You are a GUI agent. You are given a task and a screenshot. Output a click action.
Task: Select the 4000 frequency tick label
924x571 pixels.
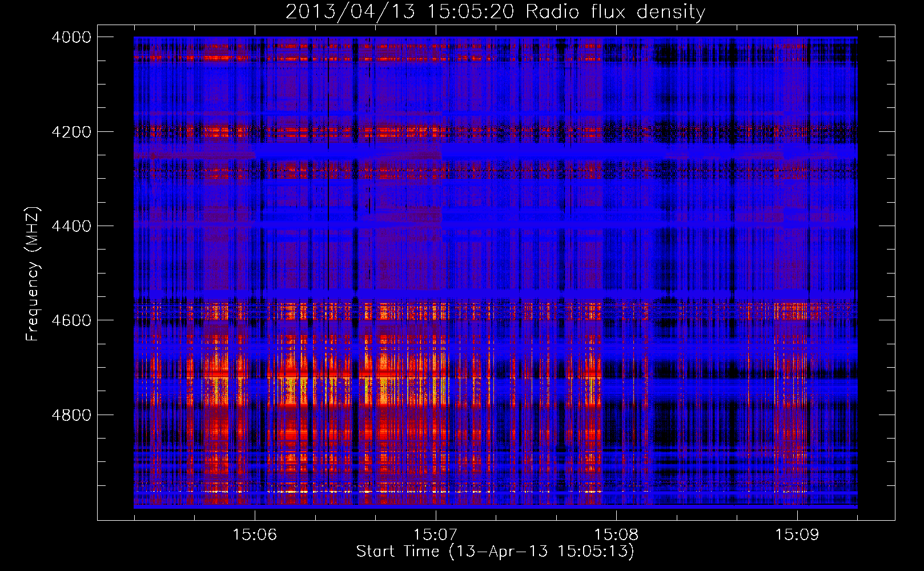point(71,37)
